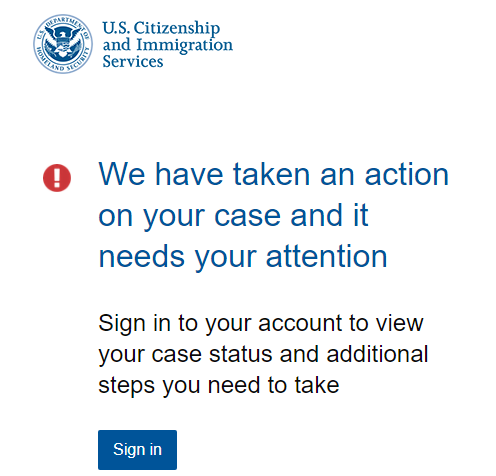Select the Sign in button

137,450
